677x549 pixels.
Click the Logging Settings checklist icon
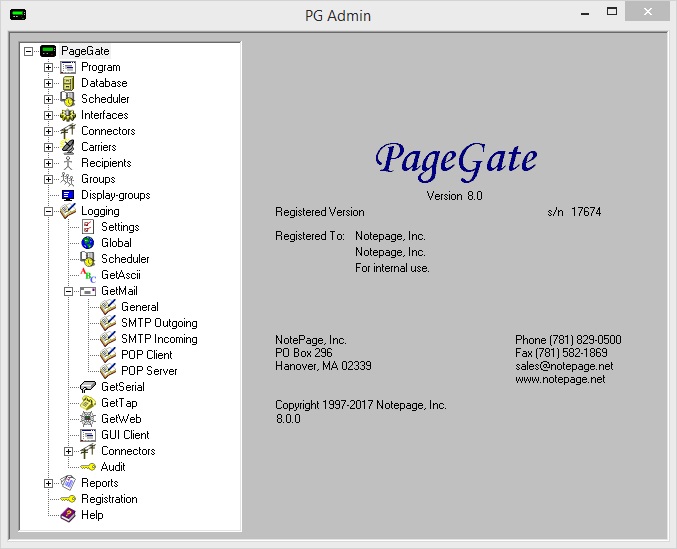[88, 227]
